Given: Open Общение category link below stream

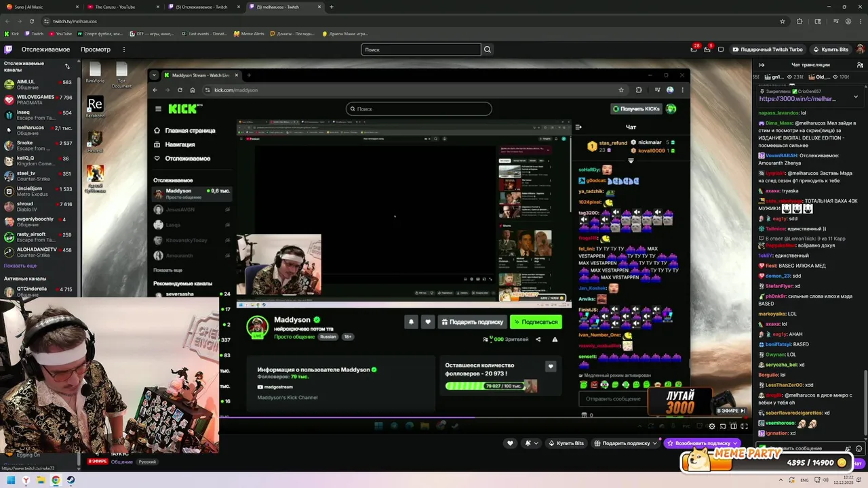Looking at the screenshot, I should click(x=122, y=462).
